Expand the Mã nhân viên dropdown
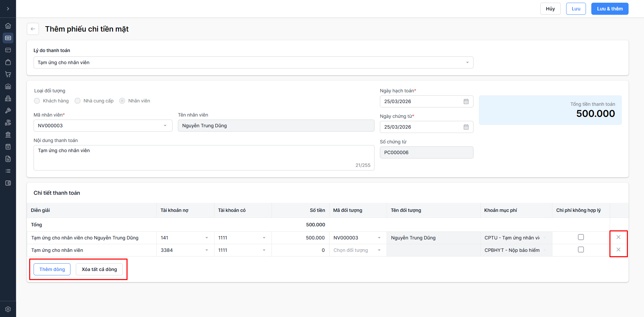This screenshot has height=317, width=644. coord(165,126)
